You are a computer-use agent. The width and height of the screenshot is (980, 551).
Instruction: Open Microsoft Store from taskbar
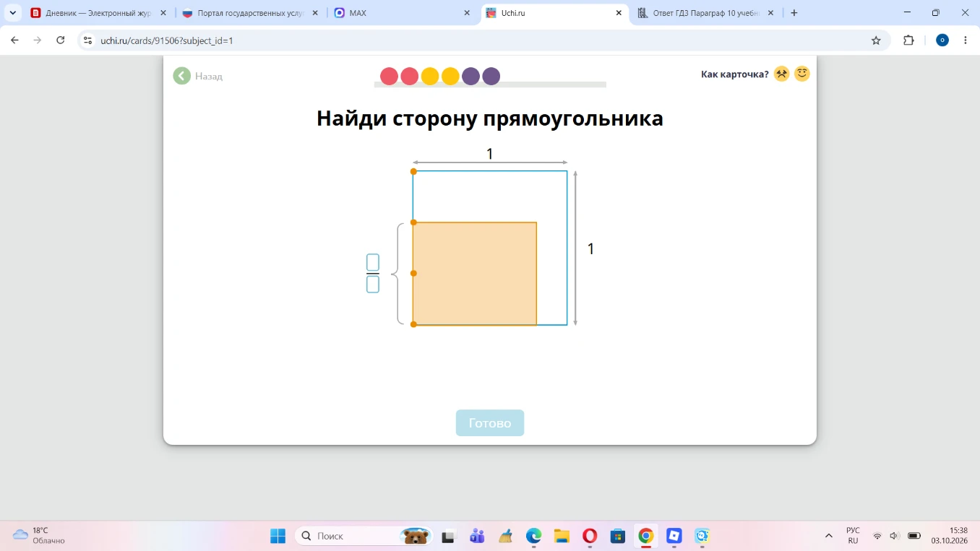618,536
